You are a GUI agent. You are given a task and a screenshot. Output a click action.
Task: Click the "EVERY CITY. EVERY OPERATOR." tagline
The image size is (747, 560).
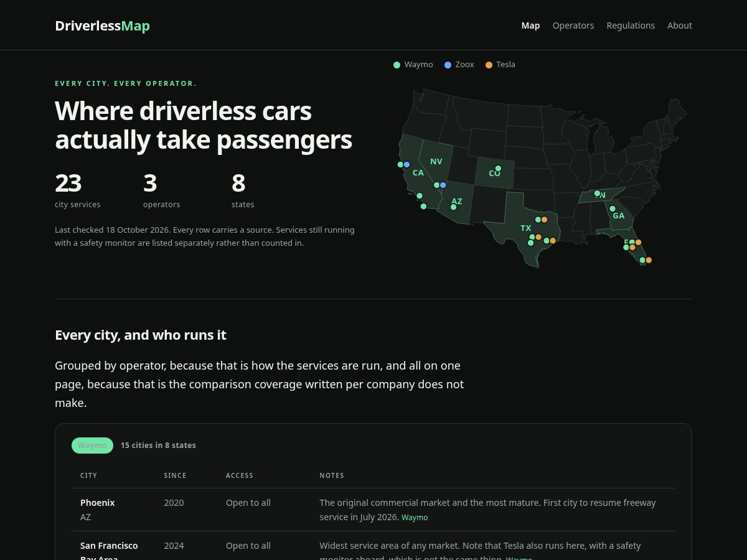126,83
